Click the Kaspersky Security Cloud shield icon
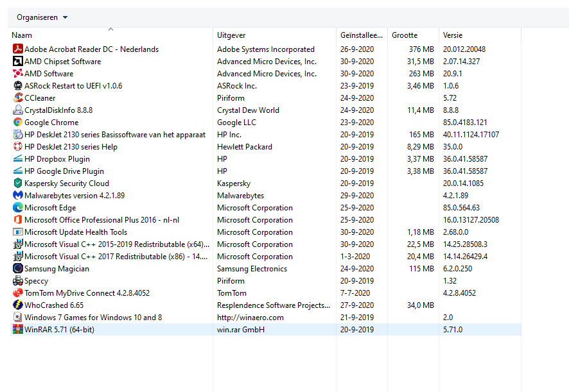The width and height of the screenshot is (569, 392). (x=18, y=183)
